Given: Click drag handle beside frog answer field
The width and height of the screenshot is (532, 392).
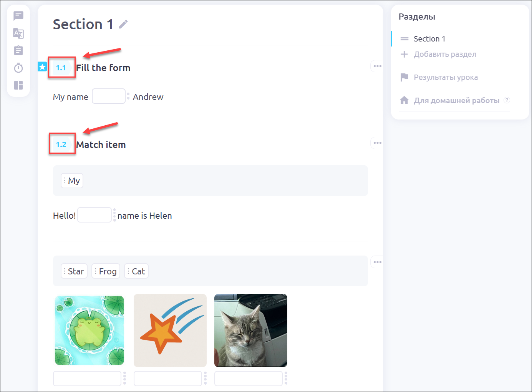Looking at the screenshot, I should click(x=124, y=378).
